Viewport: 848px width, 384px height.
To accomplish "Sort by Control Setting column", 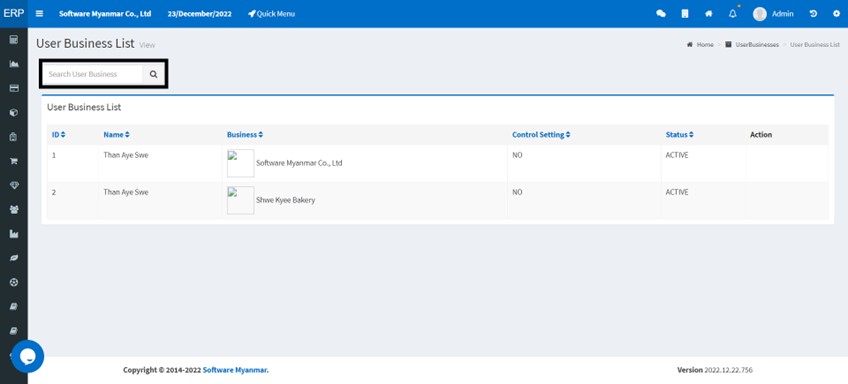I will [541, 135].
